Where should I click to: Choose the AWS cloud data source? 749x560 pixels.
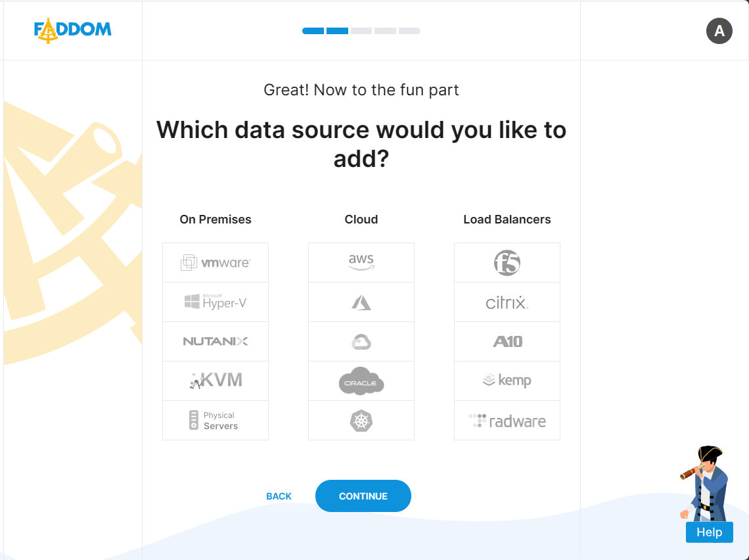point(361,263)
